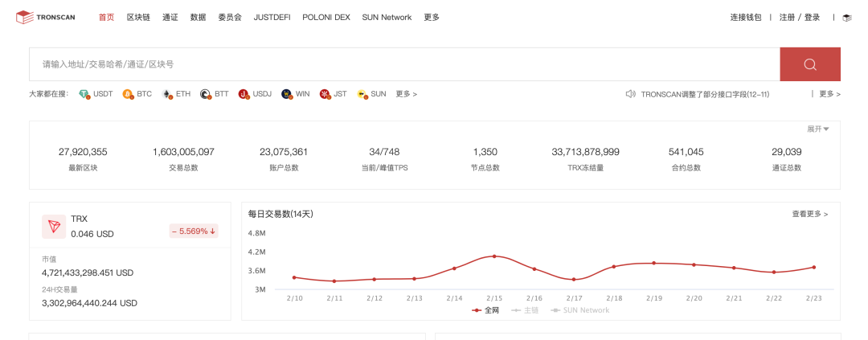Image resolution: width=868 pixels, height=340 pixels.
Task: Open the 区块链 menu
Action: point(138,17)
